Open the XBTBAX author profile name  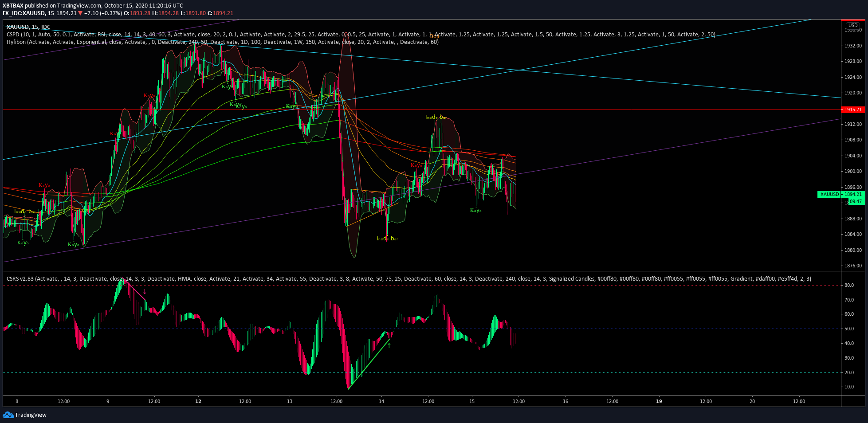[x=13, y=6]
